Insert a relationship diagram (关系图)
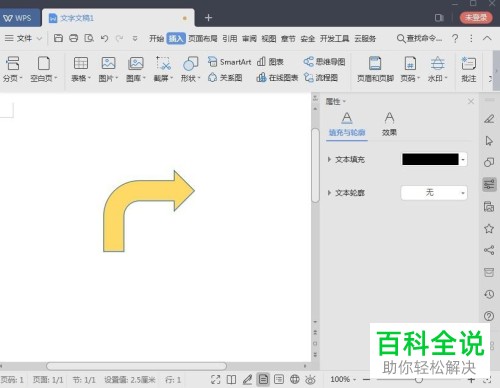Screen dimensions: 500x388 225,78
